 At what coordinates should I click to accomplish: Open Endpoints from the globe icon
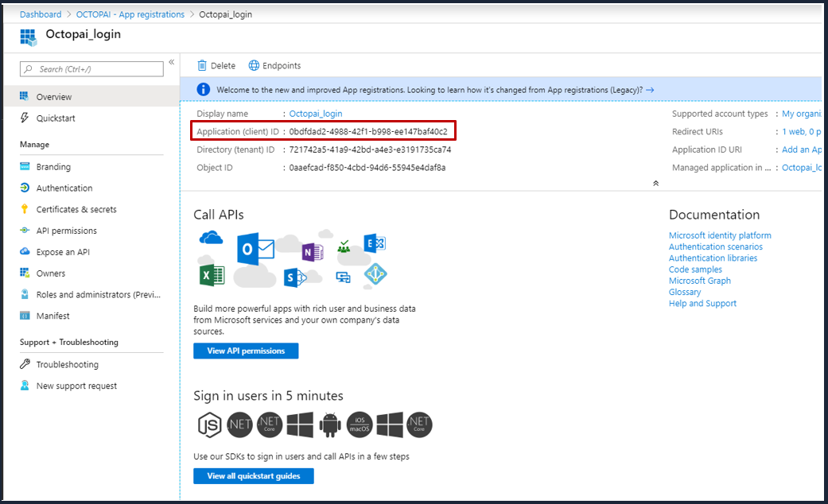(x=254, y=66)
